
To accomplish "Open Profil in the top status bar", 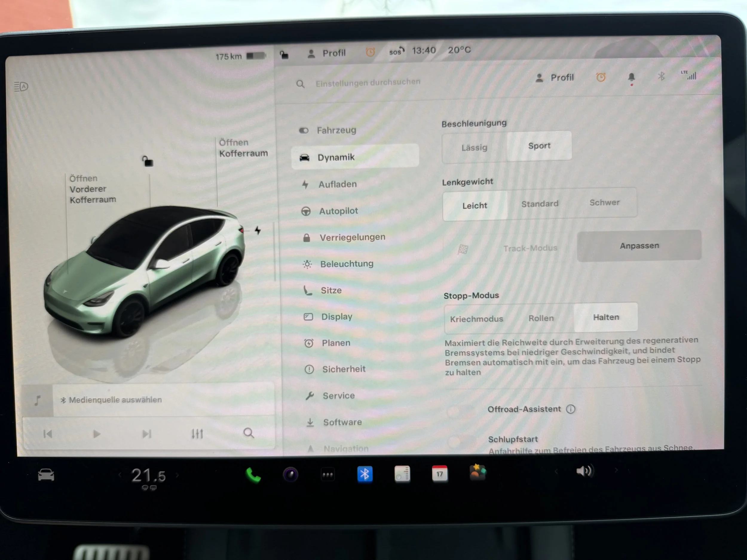I will click(x=327, y=53).
